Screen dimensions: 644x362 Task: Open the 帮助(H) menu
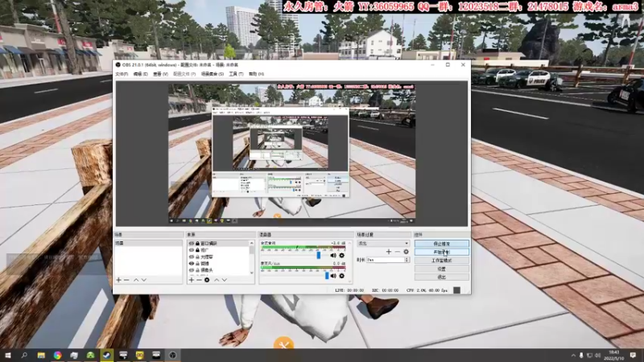point(256,74)
